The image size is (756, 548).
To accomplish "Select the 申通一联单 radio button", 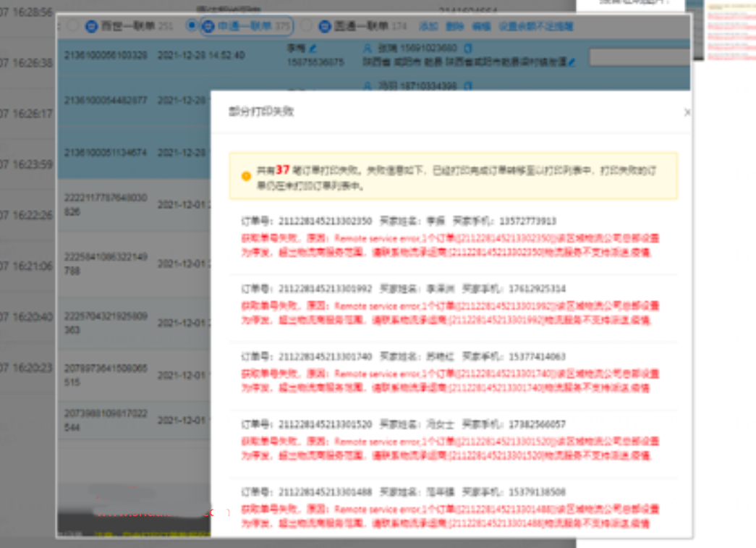I will click(191, 25).
